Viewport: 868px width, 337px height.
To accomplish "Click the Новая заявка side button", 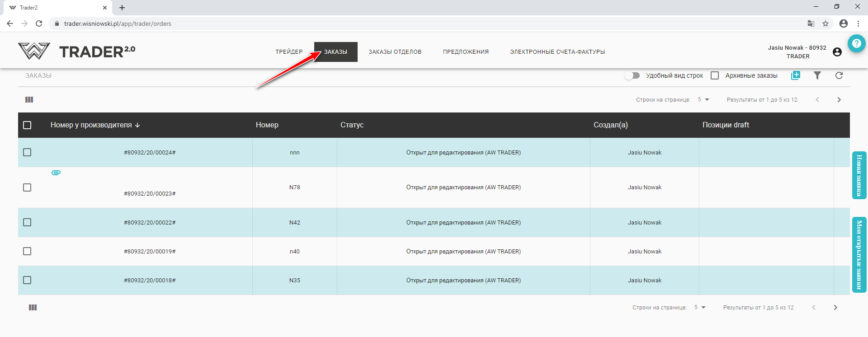I will [859, 175].
